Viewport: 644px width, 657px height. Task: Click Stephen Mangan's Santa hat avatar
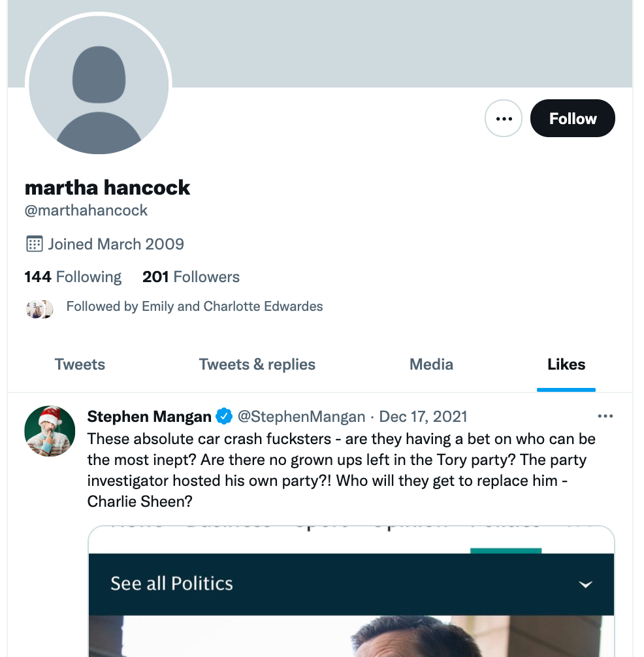point(50,431)
